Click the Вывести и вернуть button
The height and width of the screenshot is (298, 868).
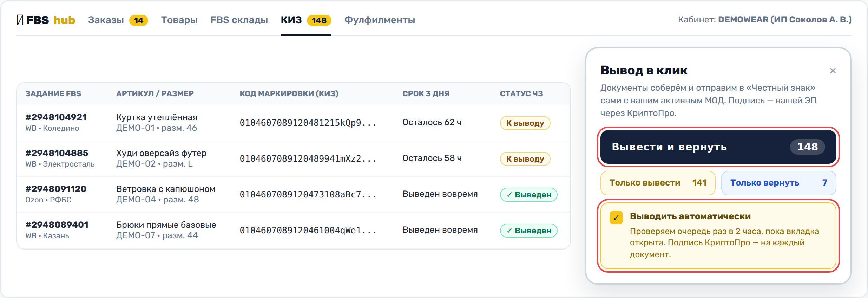click(718, 147)
